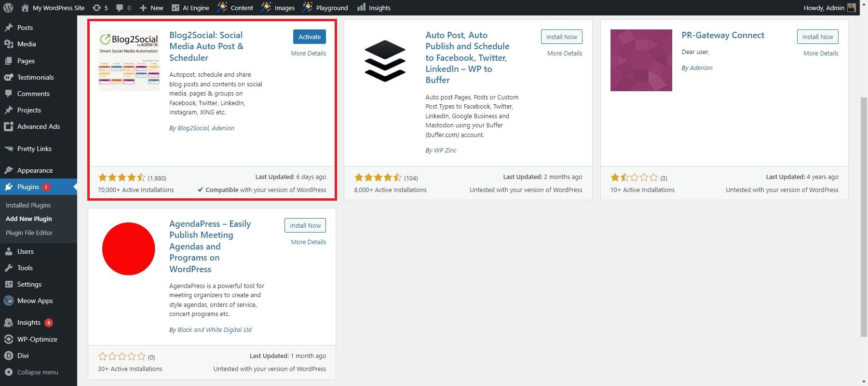Click the Admin avatar picture
This screenshot has width=868, height=386.
tap(852, 8)
